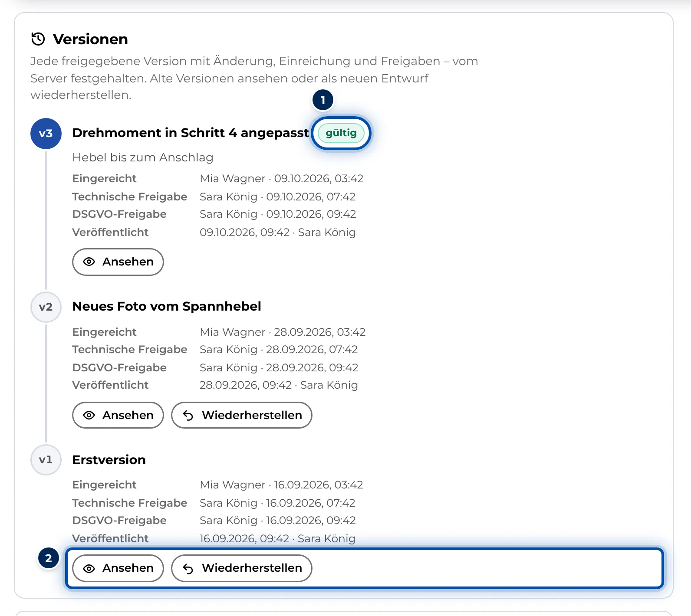Select Sara König · 09.10.2026, 07:42
The image size is (691, 616).
(278, 197)
